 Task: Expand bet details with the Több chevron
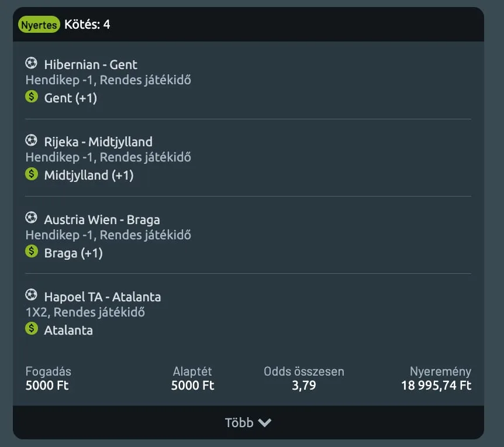264,422
